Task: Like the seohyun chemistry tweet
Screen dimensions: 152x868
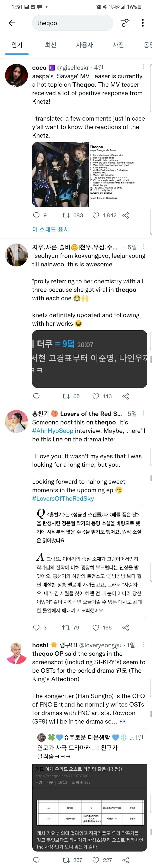Action: 96,396
